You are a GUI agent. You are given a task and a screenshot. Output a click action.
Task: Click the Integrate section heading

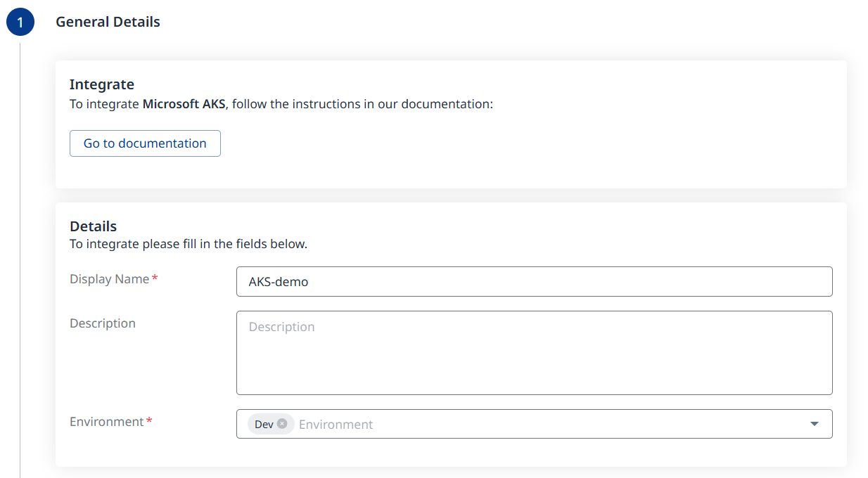click(x=101, y=84)
